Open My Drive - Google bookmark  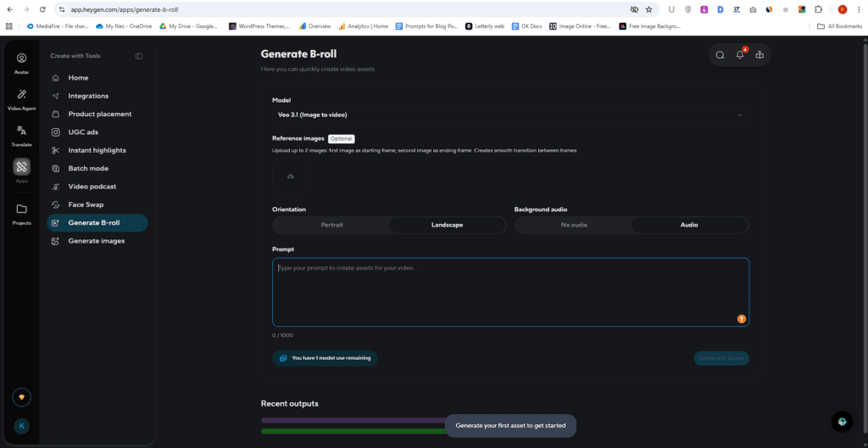(x=189, y=26)
